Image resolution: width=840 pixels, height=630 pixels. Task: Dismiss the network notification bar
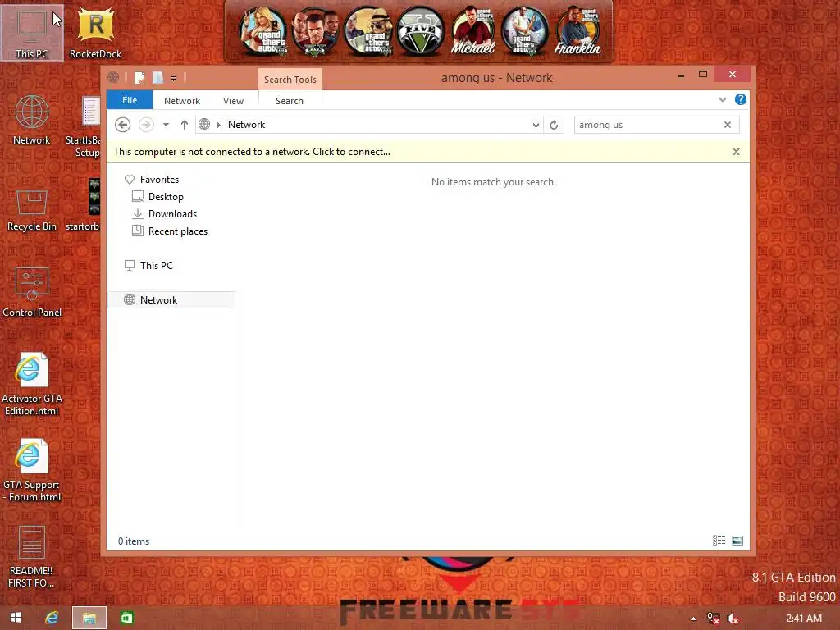(x=736, y=152)
